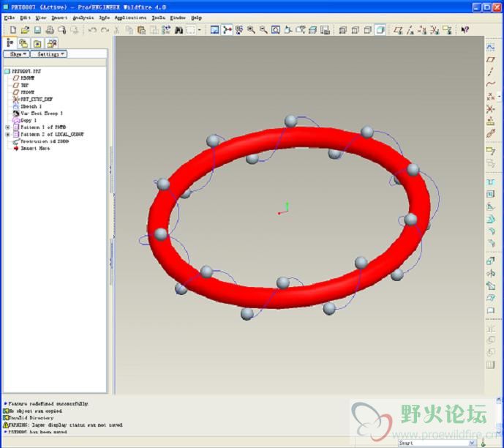The width and height of the screenshot is (504, 448).
Task: Select the Revolve tool in right toolbar
Action: 491,273
